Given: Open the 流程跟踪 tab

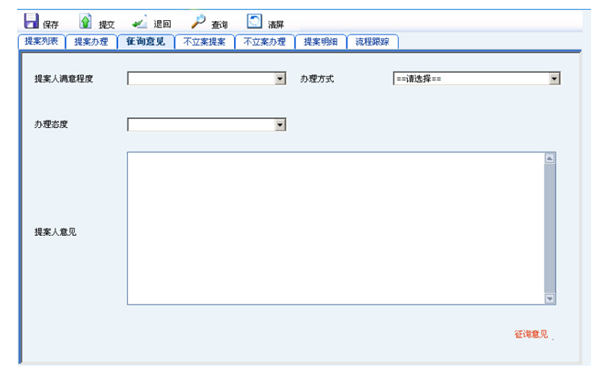Looking at the screenshot, I should 372,41.
